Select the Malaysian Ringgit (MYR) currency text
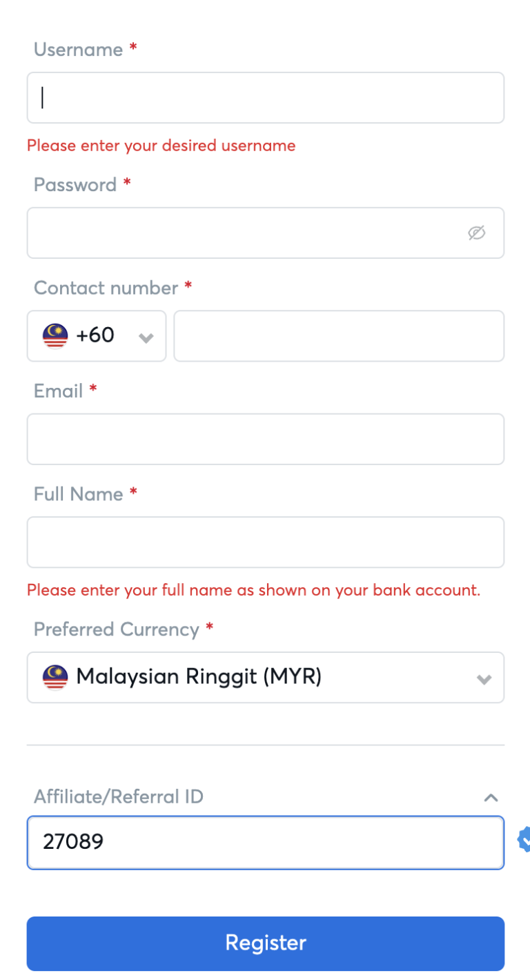This screenshot has width=530, height=980. 199,677
